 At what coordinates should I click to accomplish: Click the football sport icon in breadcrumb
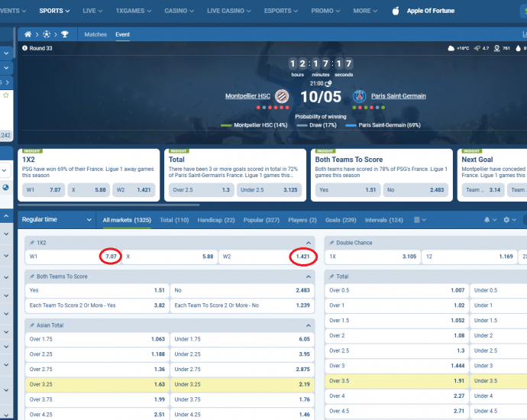click(47, 34)
